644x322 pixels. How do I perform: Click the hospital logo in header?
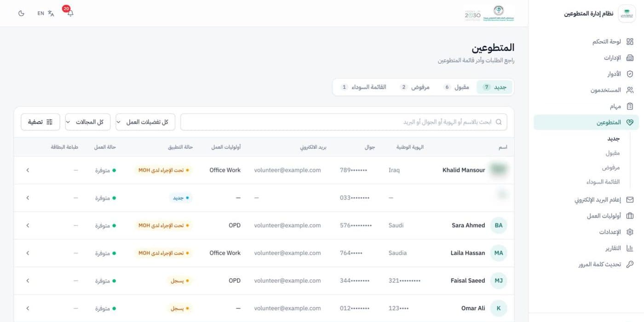point(499,13)
